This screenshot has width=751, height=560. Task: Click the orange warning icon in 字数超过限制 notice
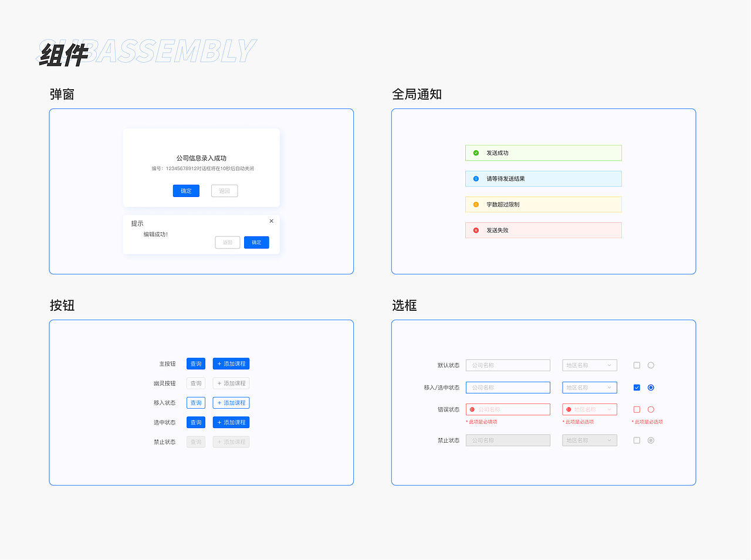point(476,205)
